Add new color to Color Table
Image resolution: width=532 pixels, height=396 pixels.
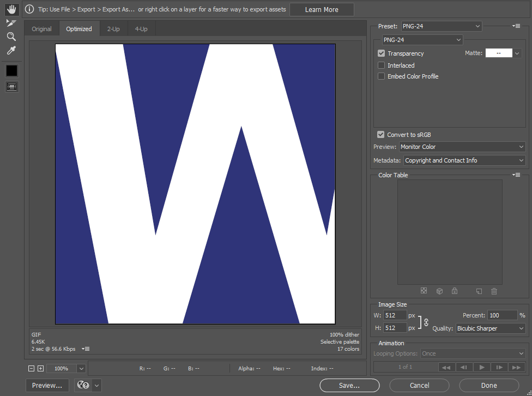click(x=479, y=291)
